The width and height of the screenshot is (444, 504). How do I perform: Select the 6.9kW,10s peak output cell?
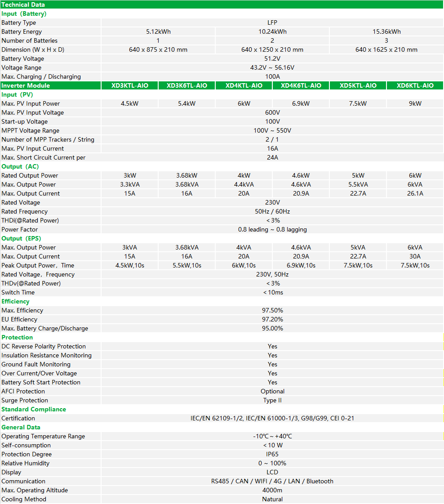click(301, 265)
